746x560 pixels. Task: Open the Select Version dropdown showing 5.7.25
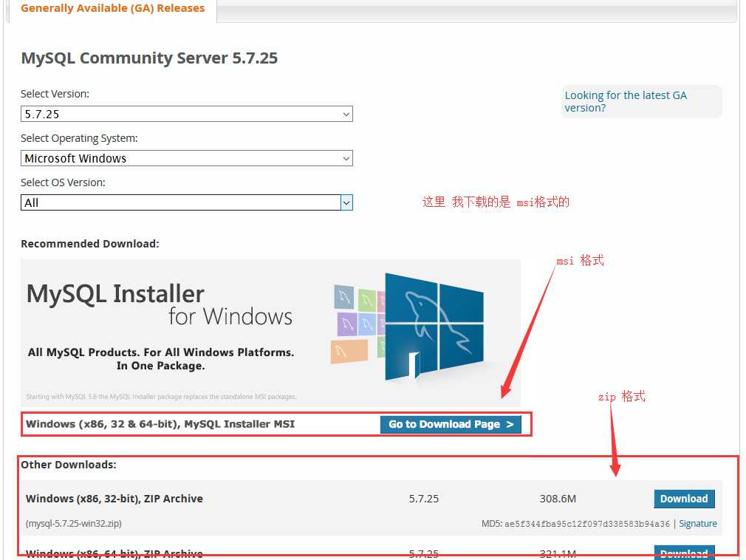(x=186, y=115)
